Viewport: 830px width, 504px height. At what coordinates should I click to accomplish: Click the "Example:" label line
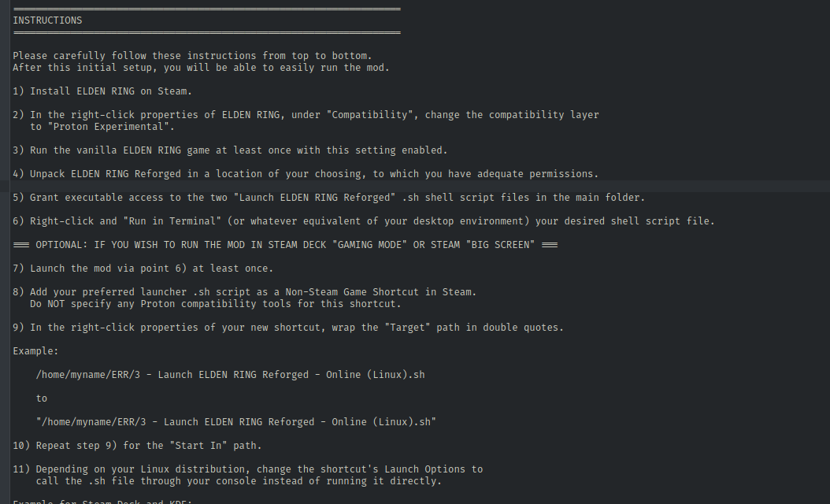(35, 351)
